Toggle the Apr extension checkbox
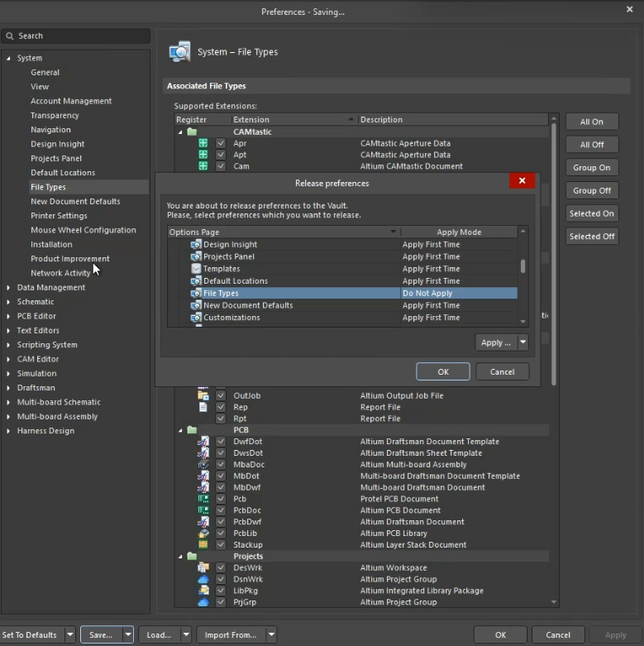644x646 pixels. pos(221,143)
